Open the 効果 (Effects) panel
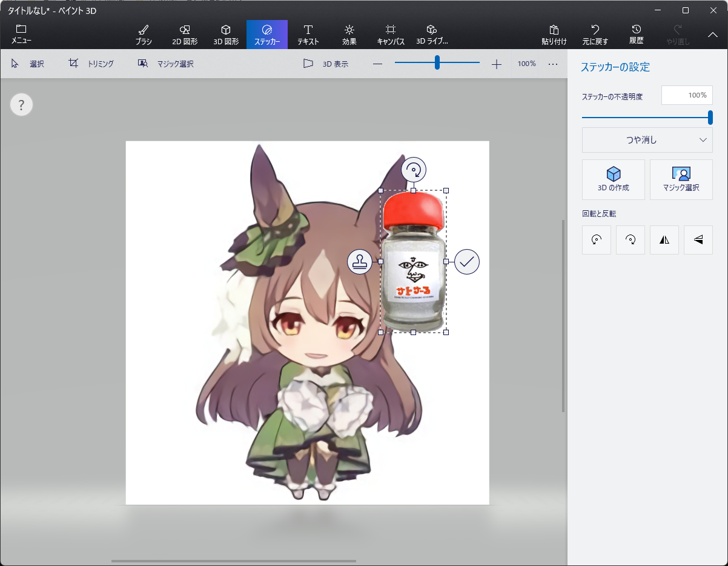 349,35
